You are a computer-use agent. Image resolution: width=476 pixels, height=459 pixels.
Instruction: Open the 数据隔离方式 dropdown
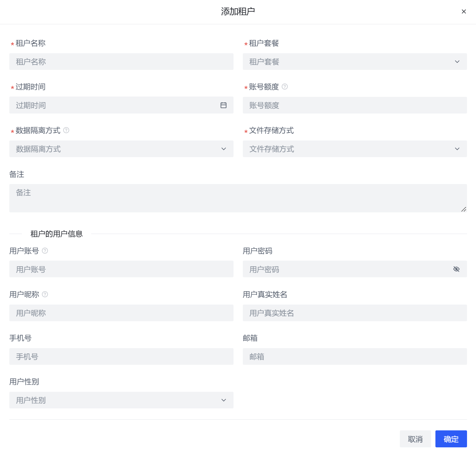[121, 149]
